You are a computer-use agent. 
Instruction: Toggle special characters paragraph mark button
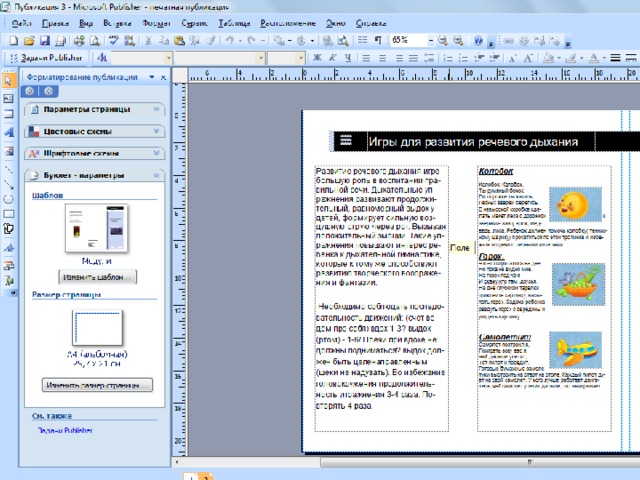tap(377, 39)
